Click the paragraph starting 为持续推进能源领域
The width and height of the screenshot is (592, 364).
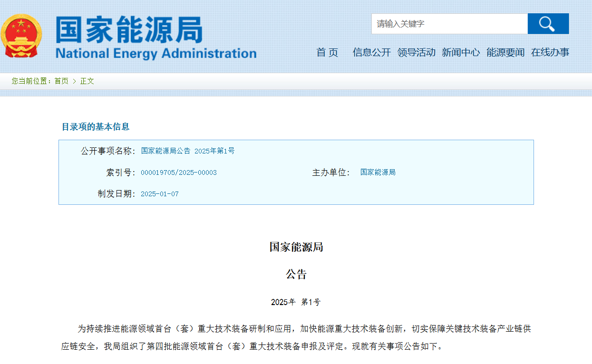pyautogui.click(x=296, y=337)
